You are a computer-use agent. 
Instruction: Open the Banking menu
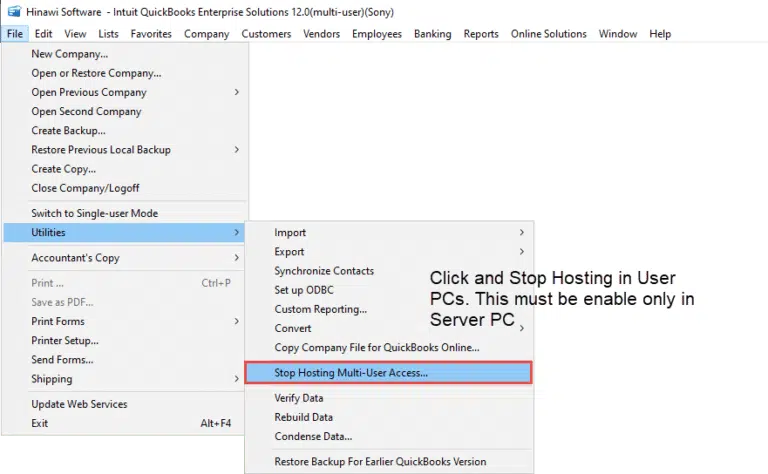(x=432, y=34)
